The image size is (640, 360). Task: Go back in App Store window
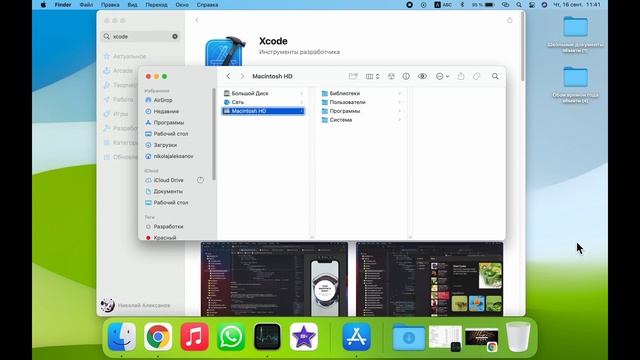tap(197, 20)
